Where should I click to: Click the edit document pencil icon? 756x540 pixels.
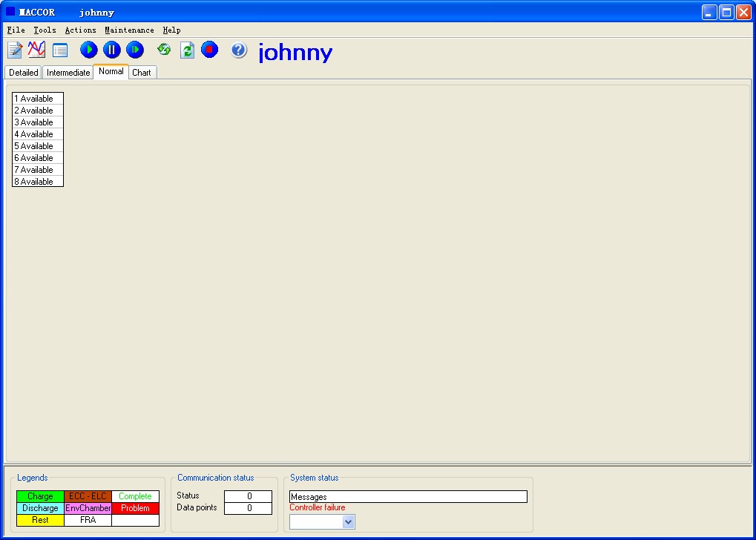[15, 50]
